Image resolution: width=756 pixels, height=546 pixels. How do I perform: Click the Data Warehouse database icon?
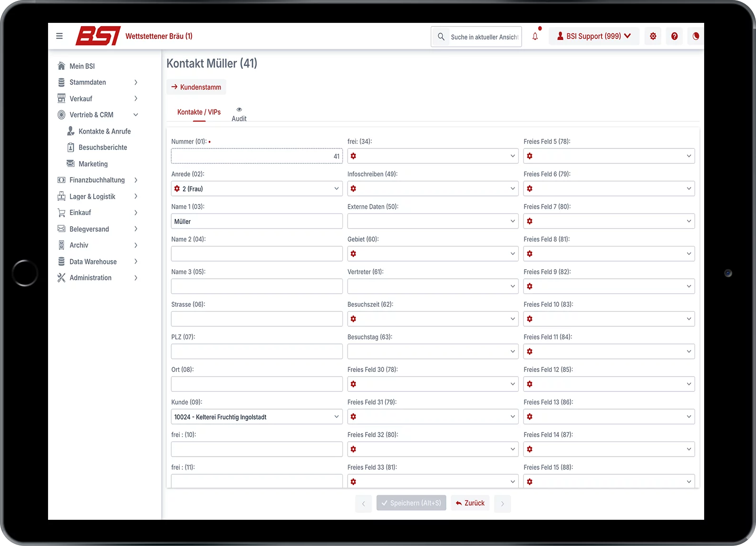click(x=61, y=262)
